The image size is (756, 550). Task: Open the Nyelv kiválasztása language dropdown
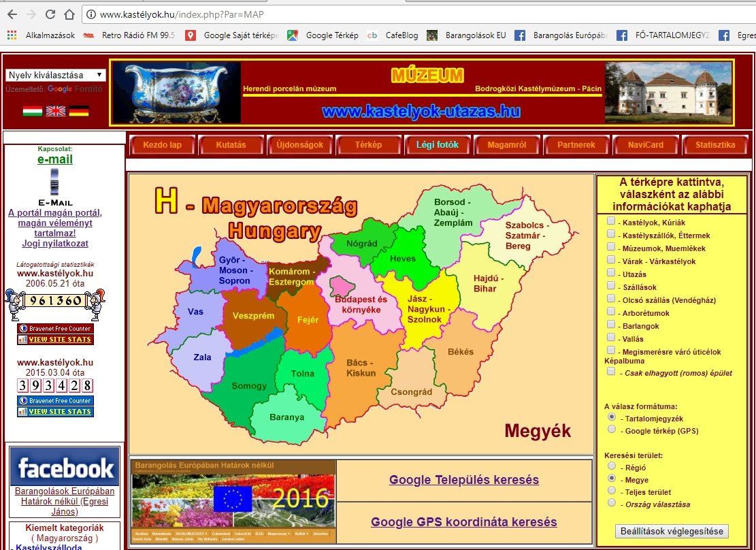coord(55,75)
